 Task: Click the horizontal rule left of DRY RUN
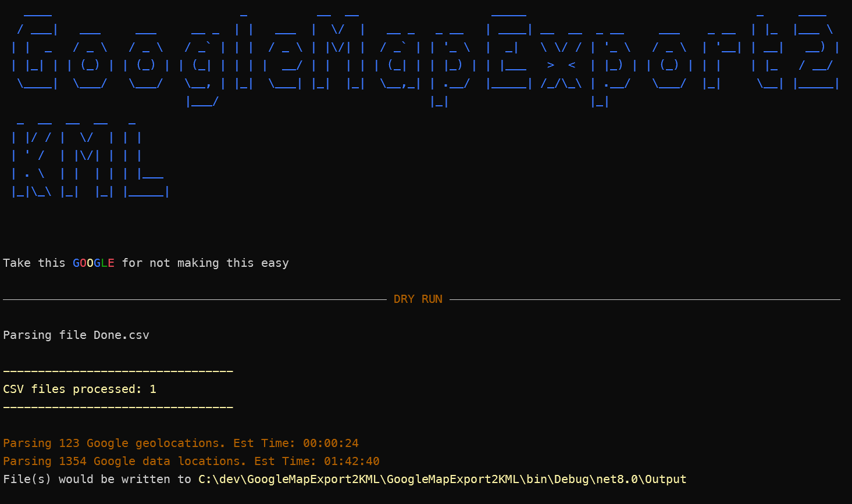point(195,299)
